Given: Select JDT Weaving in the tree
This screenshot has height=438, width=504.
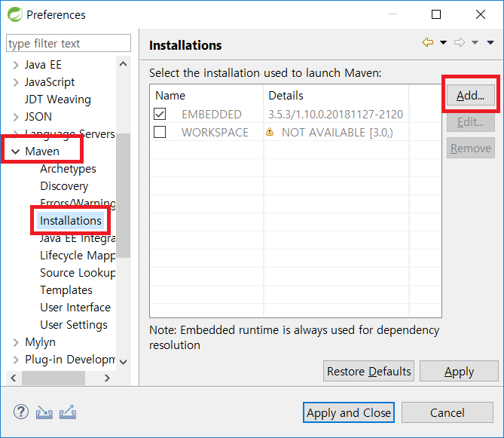Looking at the screenshot, I should (58, 100).
